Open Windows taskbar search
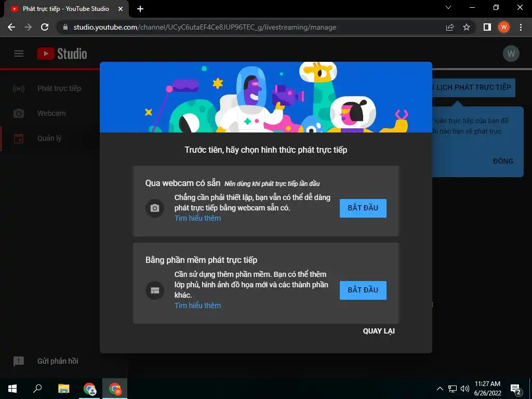 pyautogui.click(x=37, y=389)
